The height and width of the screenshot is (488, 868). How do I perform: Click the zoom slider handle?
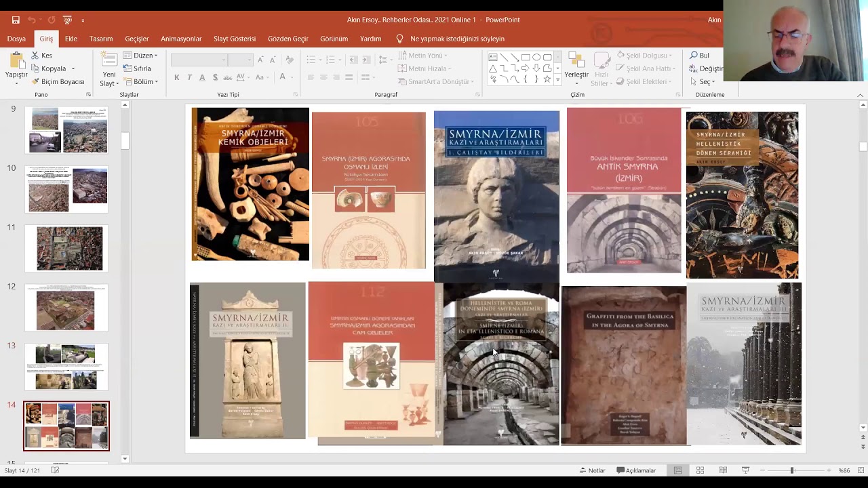(x=791, y=470)
